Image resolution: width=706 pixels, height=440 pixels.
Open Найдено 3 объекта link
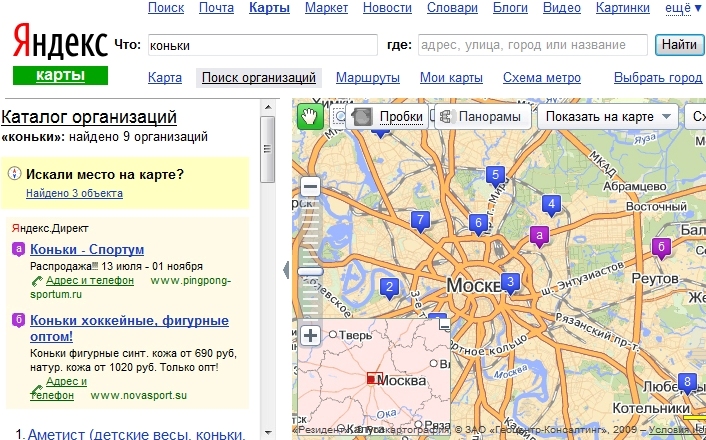coord(74,193)
